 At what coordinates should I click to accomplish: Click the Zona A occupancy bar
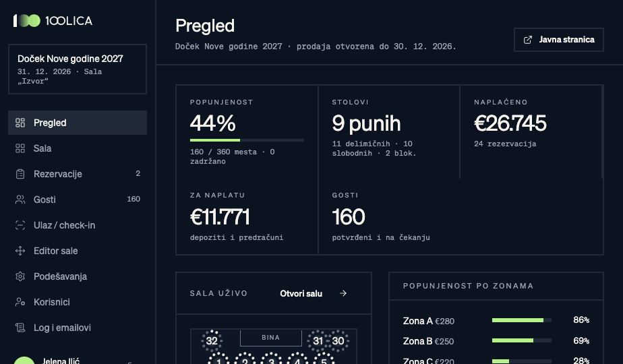pos(522,320)
